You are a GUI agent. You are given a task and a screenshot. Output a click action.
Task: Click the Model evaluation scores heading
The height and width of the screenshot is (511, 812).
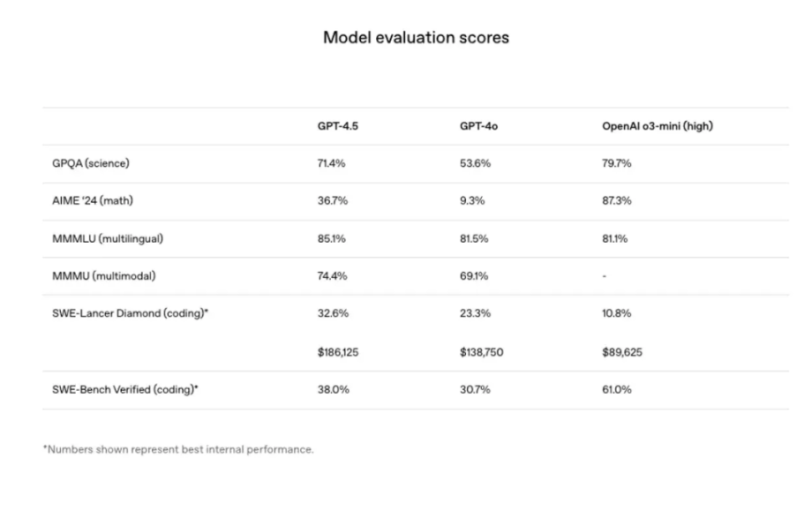(x=416, y=38)
